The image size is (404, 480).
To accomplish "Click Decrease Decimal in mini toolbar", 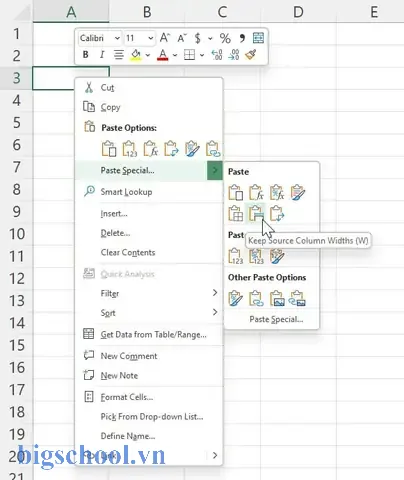I will [x=234, y=54].
